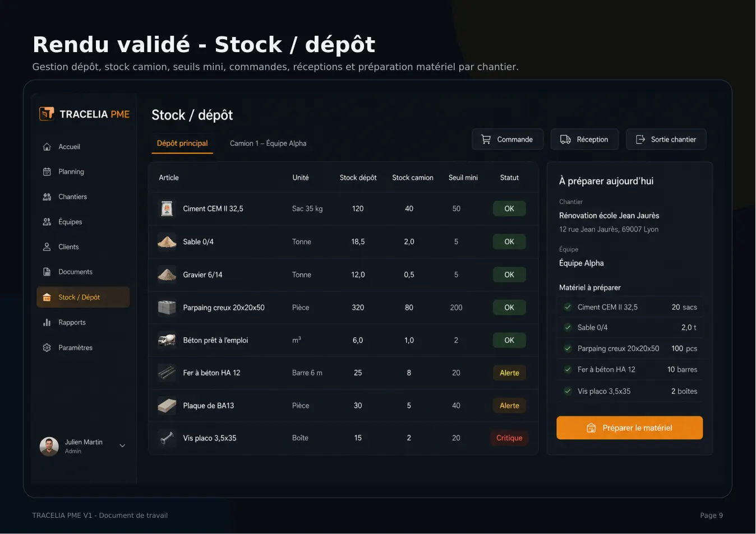Click the Plaque de BA13 thumbnail
Screen dimensions: 756x534
click(167, 406)
